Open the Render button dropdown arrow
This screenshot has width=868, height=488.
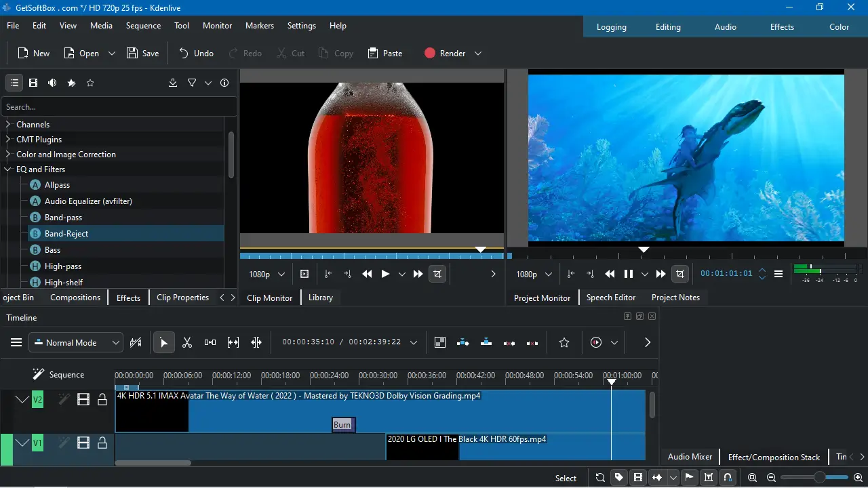click(x=478, y=54)
